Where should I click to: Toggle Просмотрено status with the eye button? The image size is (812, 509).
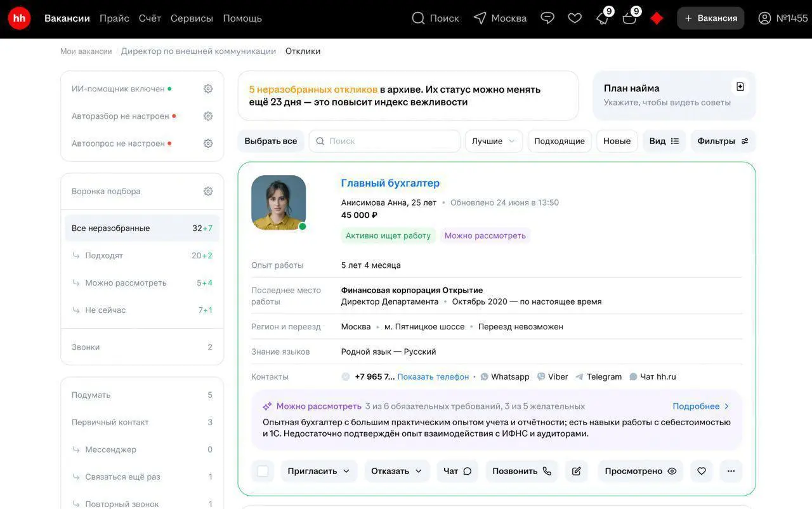click(640, 470)
